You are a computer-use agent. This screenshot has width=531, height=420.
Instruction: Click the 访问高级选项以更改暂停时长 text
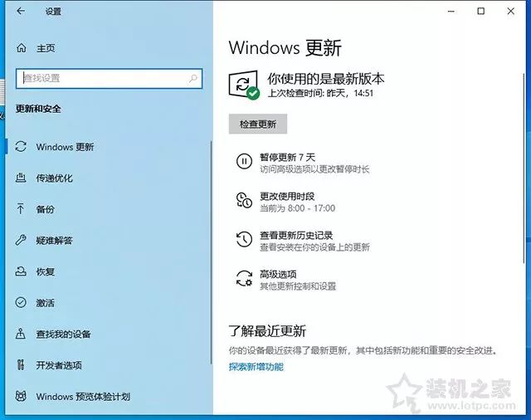point(314,169)
